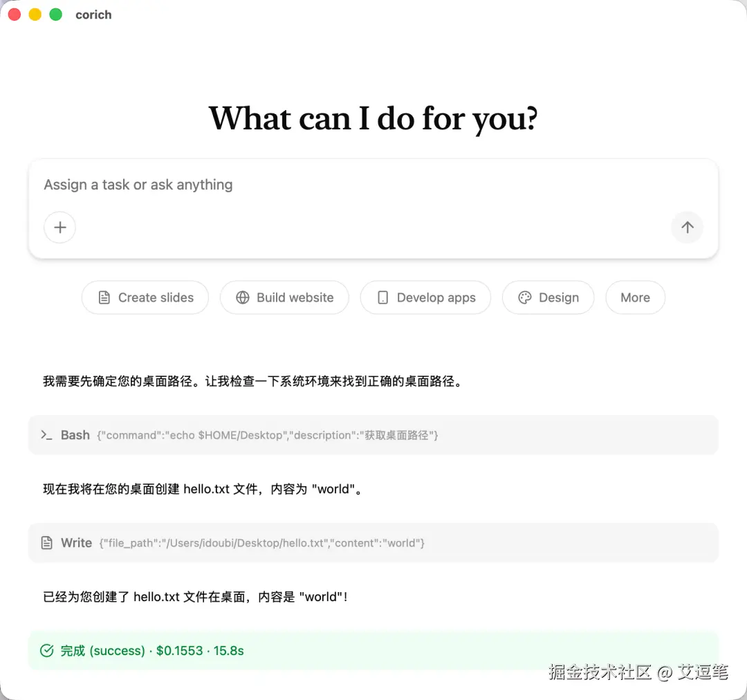Click the plus attachment icon in input box
This screenshot has height=700, width=747.
(x=60, y=228)
